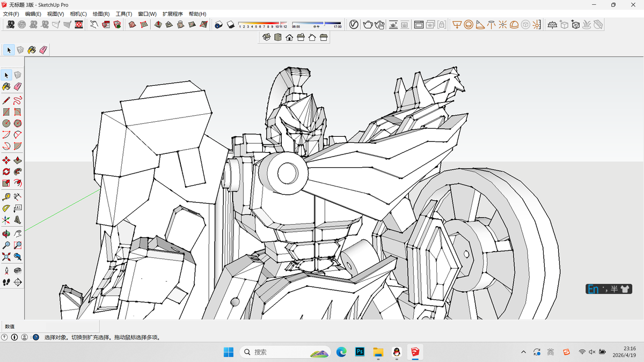Open Photoshop from the taskbar
Image resolution: width=644 pixels, height=362 pixels.
tap(360, 352)
